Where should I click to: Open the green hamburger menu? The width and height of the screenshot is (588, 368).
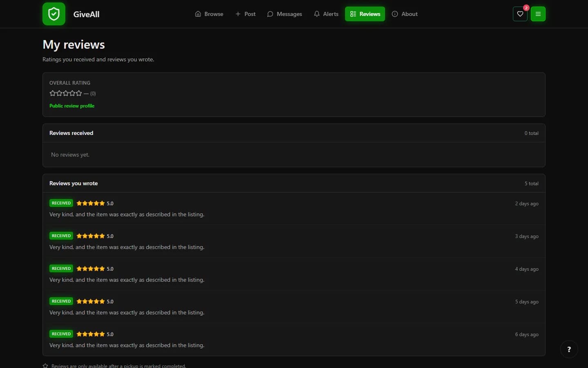(x=538, y=14)
